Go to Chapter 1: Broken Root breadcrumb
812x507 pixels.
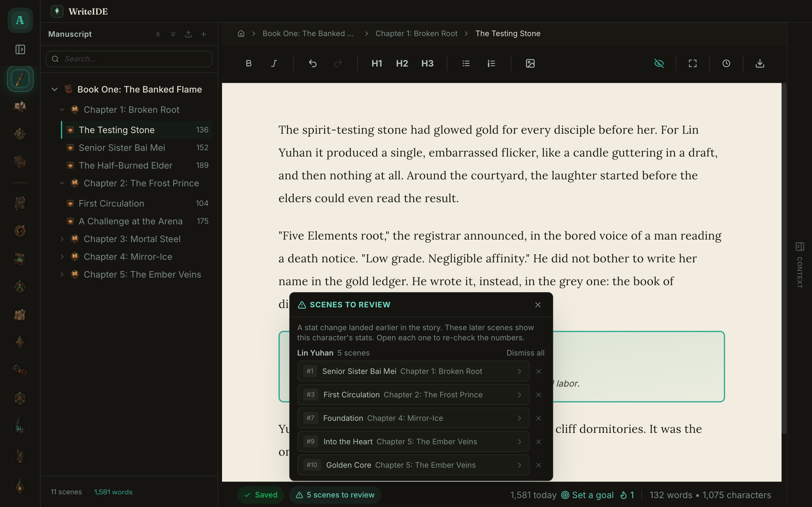click(416, 34)
